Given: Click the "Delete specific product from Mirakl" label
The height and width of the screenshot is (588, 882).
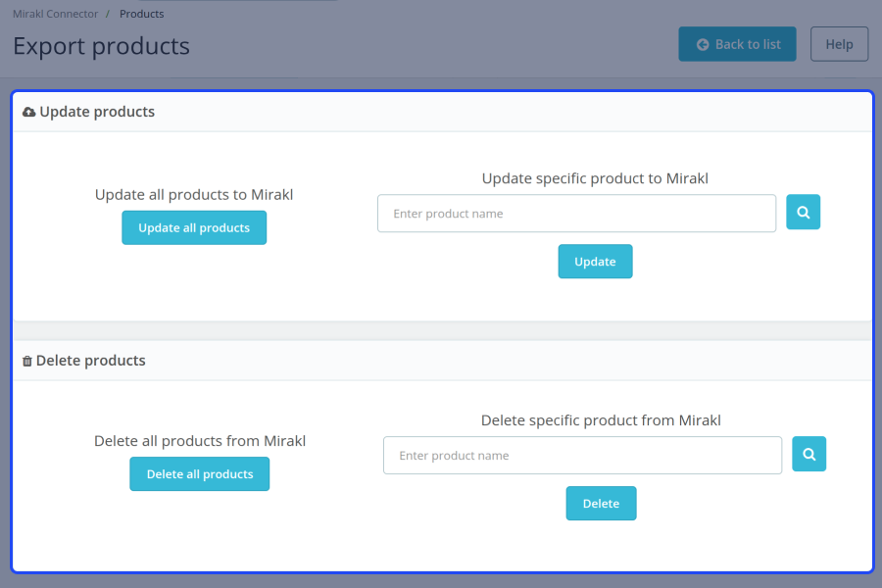Looking at the screenshot, I should [x=601, y=420].
